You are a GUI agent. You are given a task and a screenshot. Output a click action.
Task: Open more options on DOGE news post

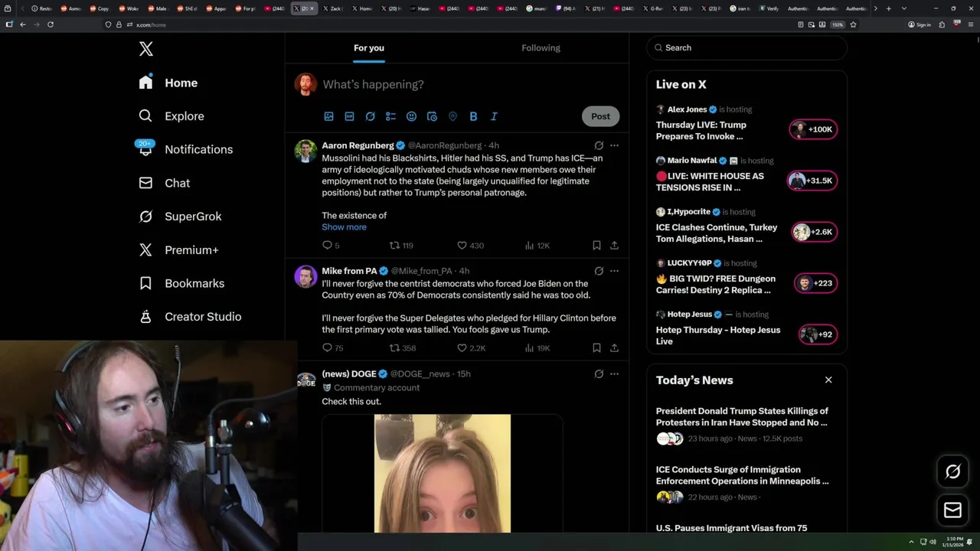point(614,374)
